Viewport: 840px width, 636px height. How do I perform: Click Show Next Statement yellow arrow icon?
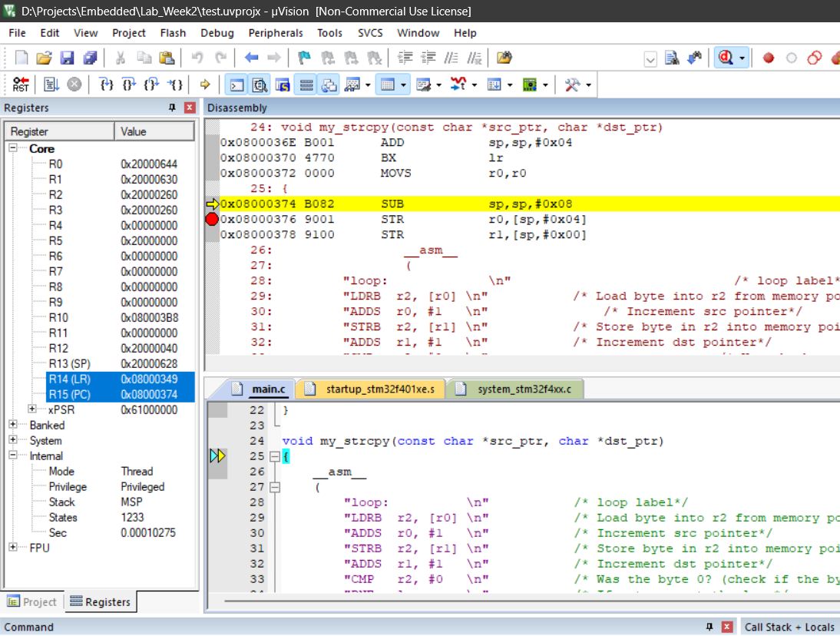pos(205,84)
